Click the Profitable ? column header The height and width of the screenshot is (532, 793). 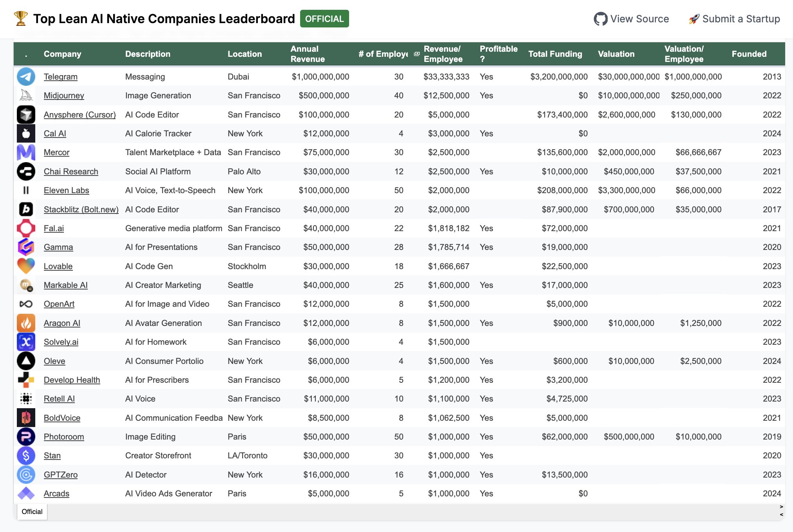(x=498, y=54)
